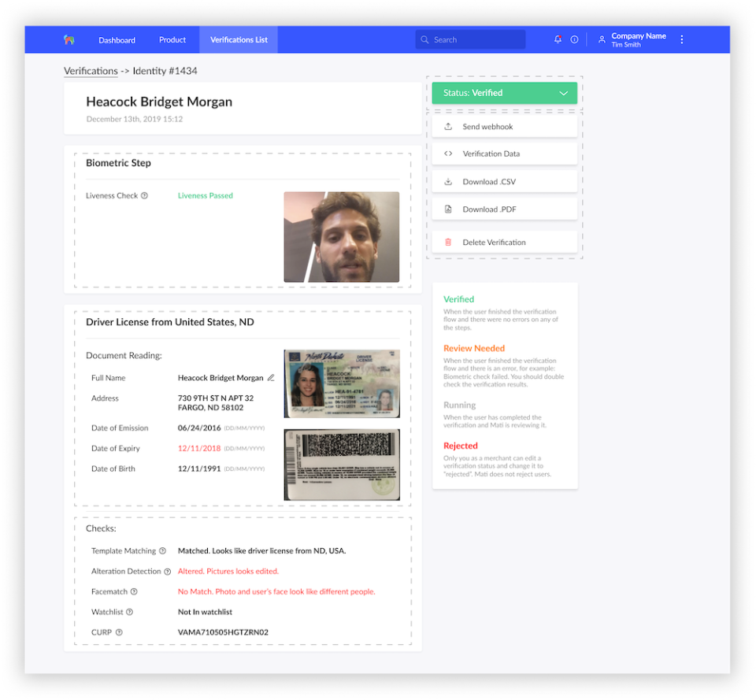Click the Verifications breadcrumb link

[91, 71]
